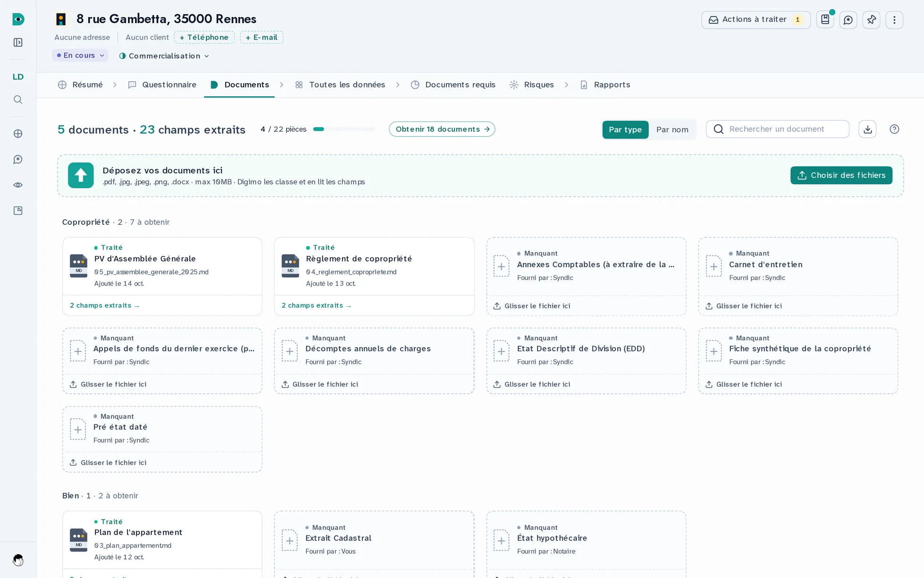
Task: Open the Risques tab
Action: [x=532, y=85]
